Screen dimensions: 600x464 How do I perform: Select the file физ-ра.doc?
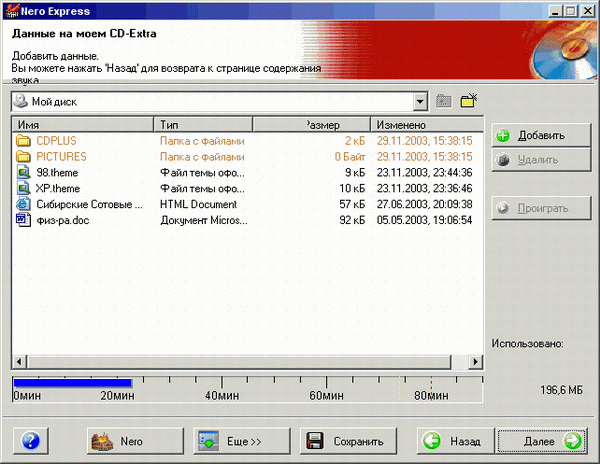(x=62, y=220)
